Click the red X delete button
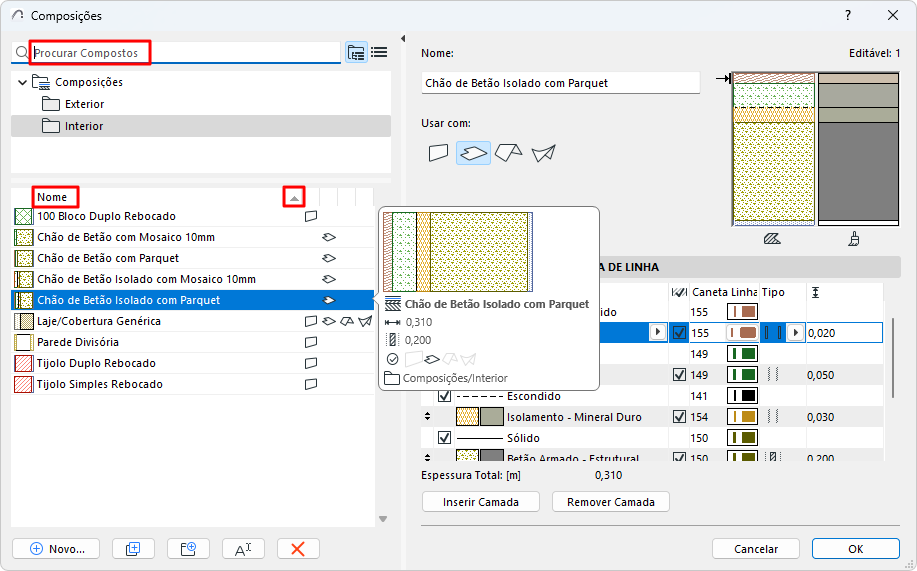This screenshot has height=571, width=917. 298,548
